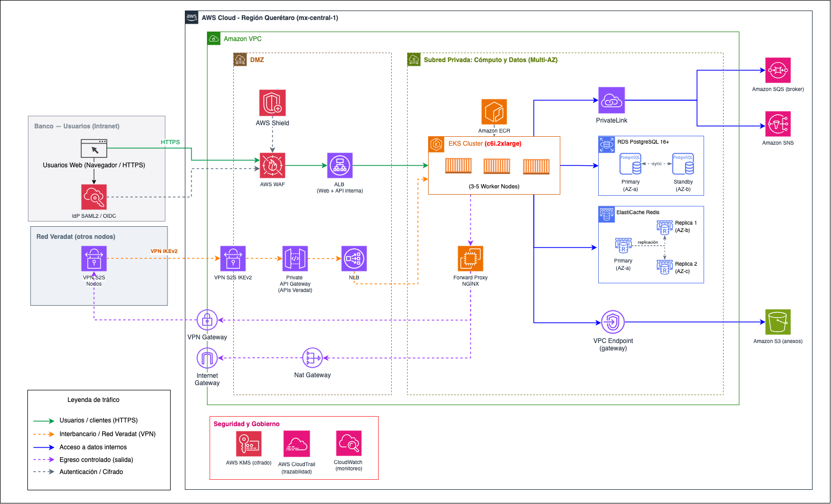Click the Usuarios Web browser icon
This screenshot has height=504, width=831.
pyautogui.click(x=94, y=149)
